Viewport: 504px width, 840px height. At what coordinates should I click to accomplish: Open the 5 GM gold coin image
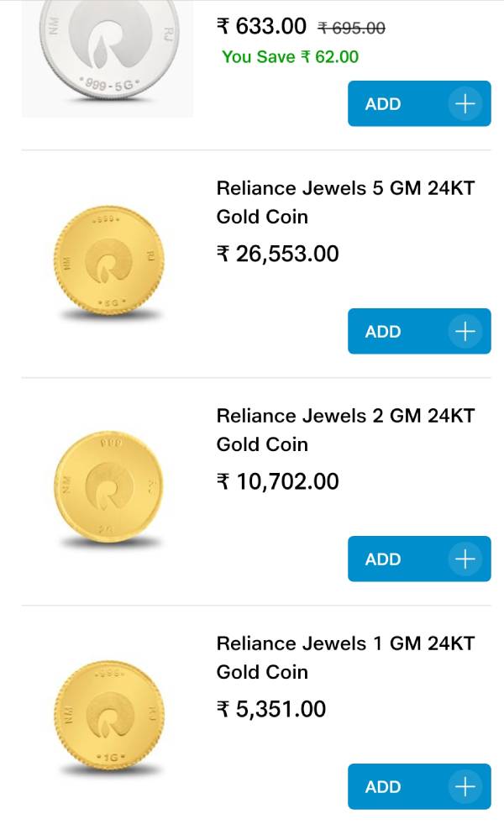[x=109, y=262]
